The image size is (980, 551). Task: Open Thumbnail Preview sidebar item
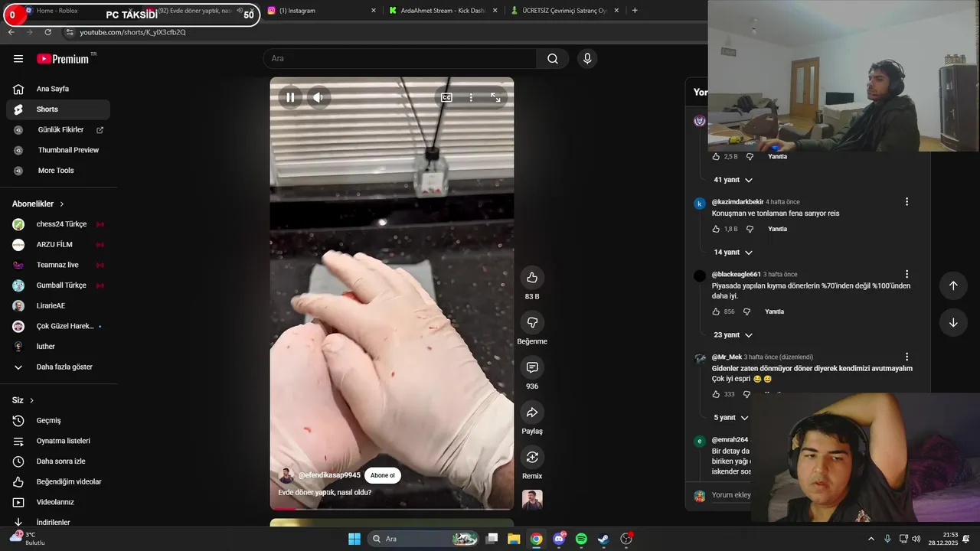point(58,150)
